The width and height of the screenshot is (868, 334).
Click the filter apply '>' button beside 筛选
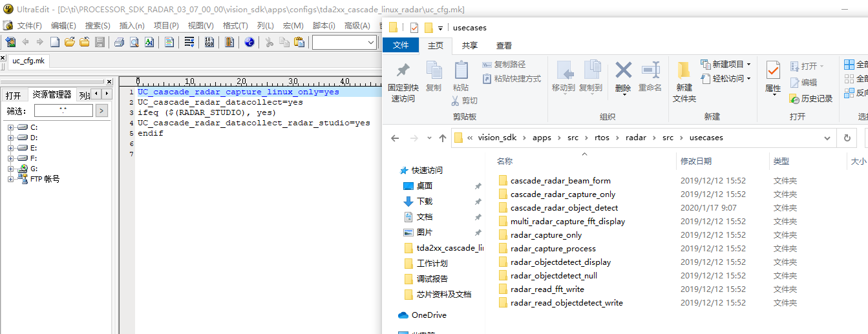101,111
